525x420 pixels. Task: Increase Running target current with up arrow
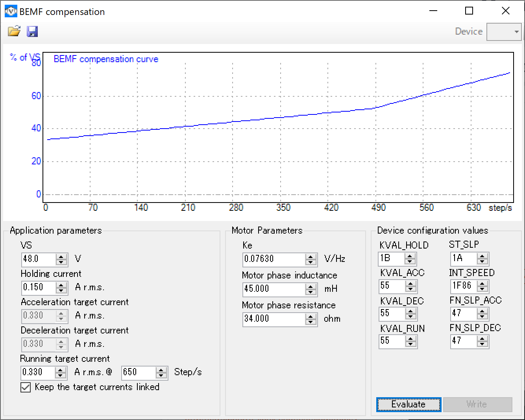61,370
